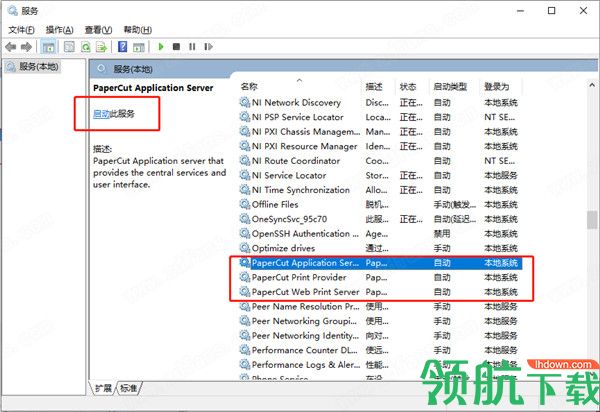
Task: Select Peer Name Resolution Protocol service
Action: tap(379, 306)
